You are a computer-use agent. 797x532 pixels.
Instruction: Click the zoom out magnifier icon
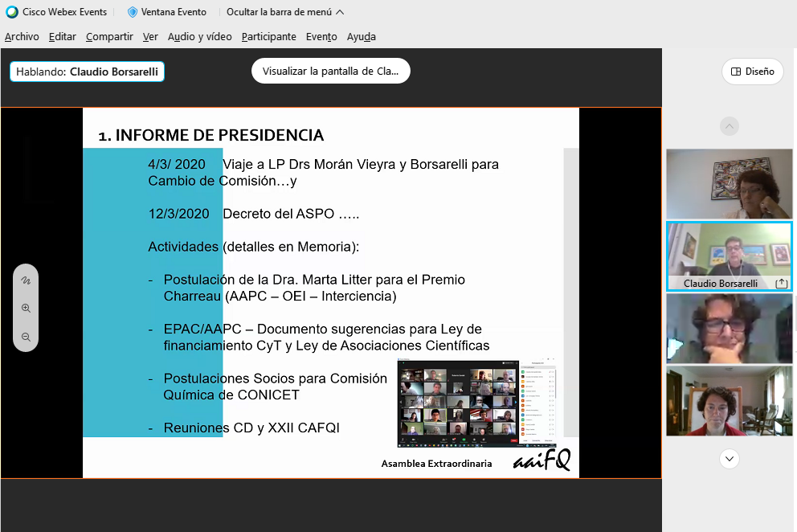(26, 338)
